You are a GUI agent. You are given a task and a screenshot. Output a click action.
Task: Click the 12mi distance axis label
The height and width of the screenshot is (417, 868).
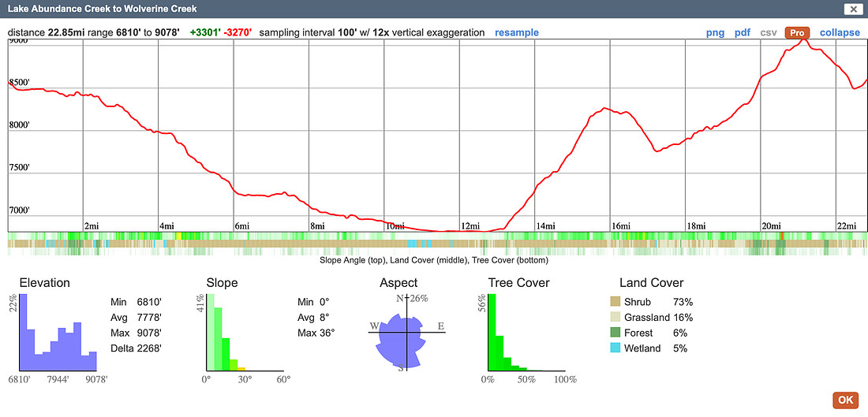(470, 225)
